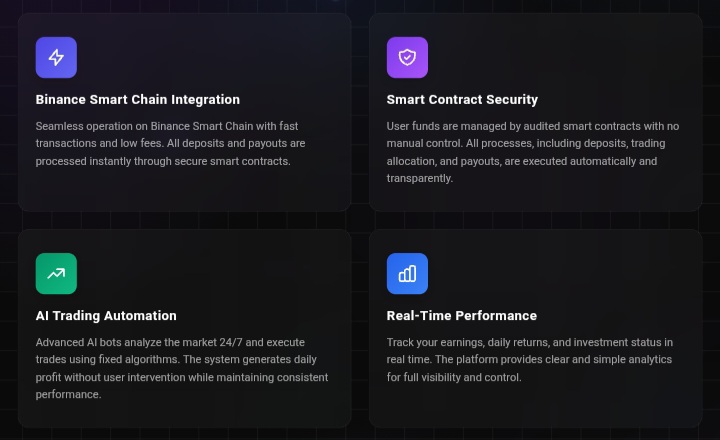Click the paragraph starting 'User funds are managed'
Image resolution: width=720 pixels, height=440 pixels.
pos(533,152)
